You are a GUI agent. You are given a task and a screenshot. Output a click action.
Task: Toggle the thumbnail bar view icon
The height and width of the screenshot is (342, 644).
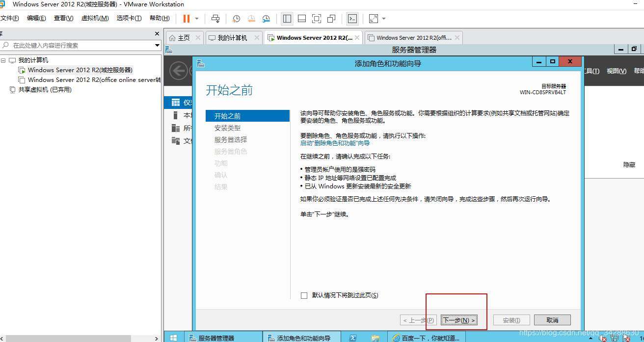pyautogui.click(x=302, y=19)
